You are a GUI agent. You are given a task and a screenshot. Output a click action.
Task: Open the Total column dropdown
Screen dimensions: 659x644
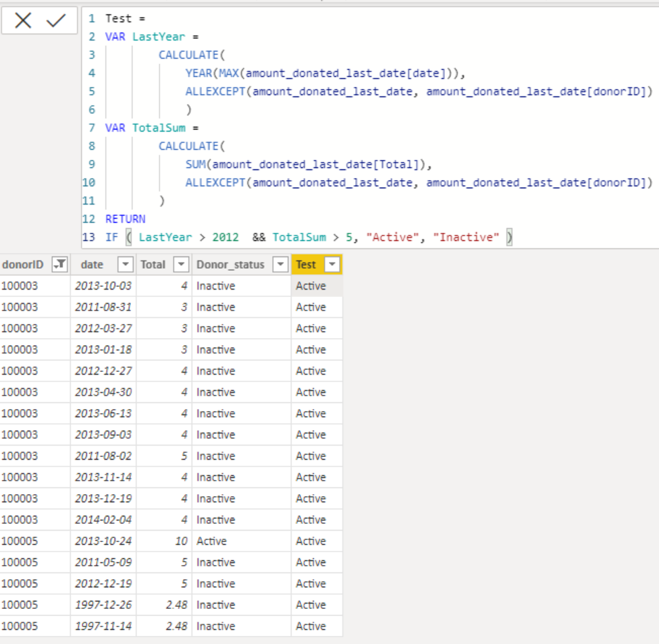(x=181, y=264)
